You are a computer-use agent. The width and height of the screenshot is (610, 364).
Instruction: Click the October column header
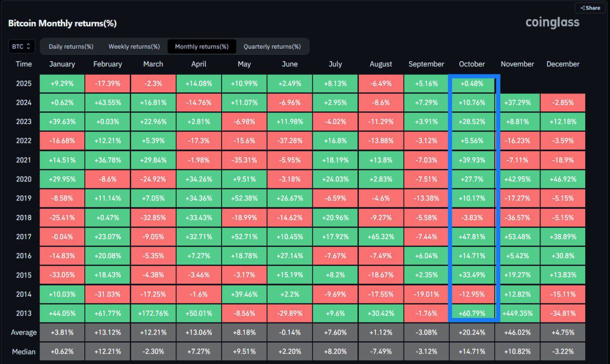click(472, 64)
